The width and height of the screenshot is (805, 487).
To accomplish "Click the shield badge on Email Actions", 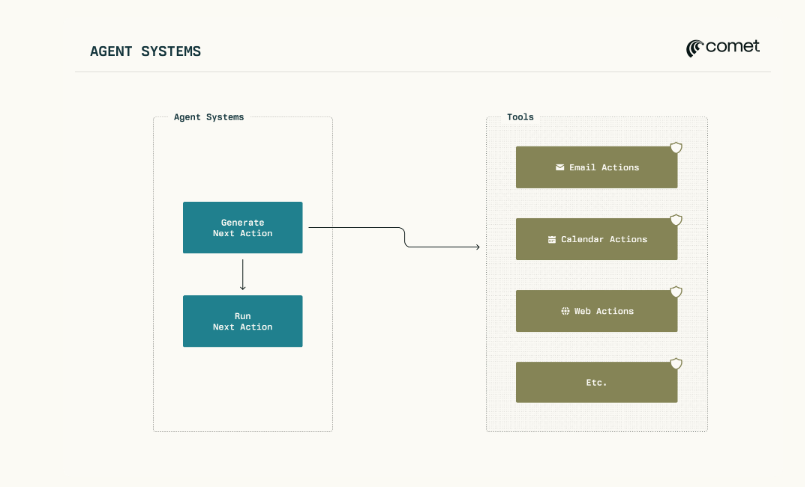I will pyautogui.click(x=676, y=148).
